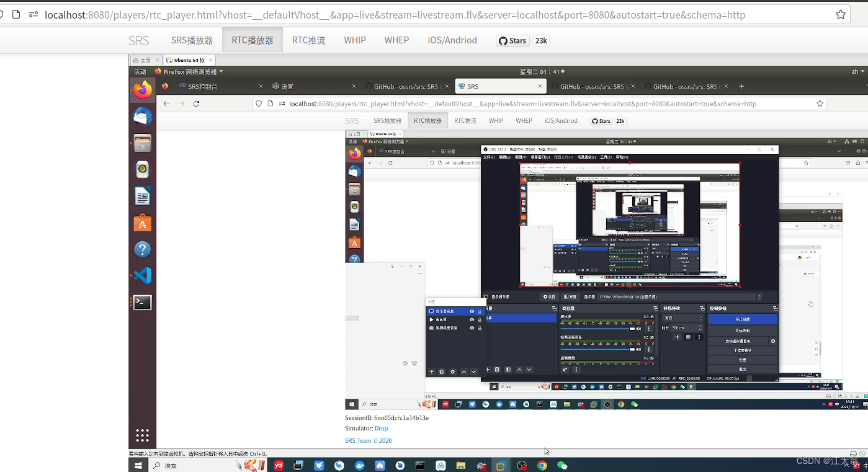Screen dimensions: 868x472
Task: Click the Drop simulator link
Action: 381,429
